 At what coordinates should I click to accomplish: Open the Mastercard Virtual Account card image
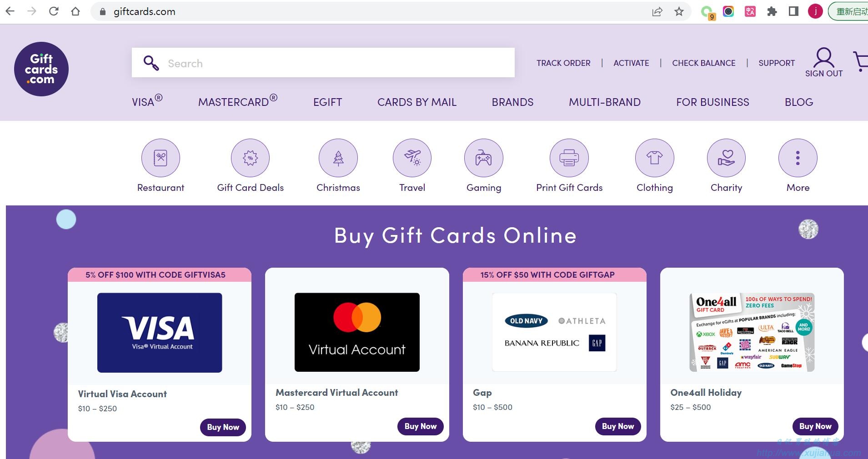coord(357,332)
